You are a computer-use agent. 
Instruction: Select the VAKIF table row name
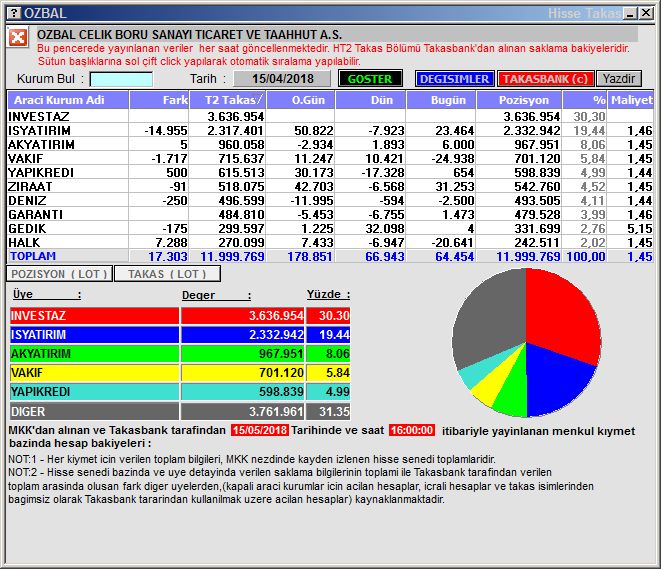[x=26, y=158]
